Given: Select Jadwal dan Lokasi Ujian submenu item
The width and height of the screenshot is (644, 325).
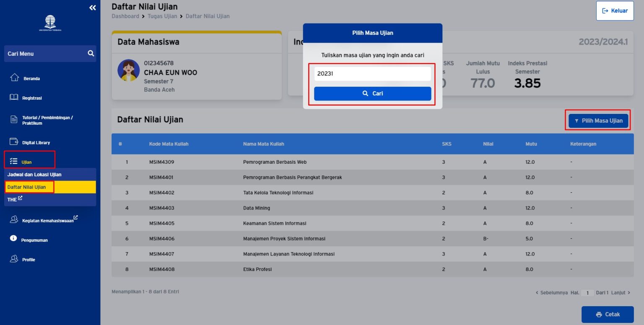Looking at the screenshot, I should coord(34,174).
